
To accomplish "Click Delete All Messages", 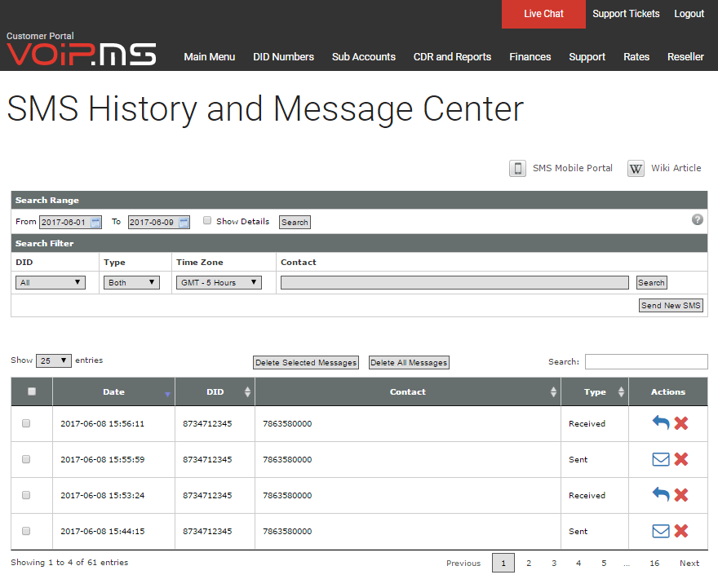I will (408, 362).
